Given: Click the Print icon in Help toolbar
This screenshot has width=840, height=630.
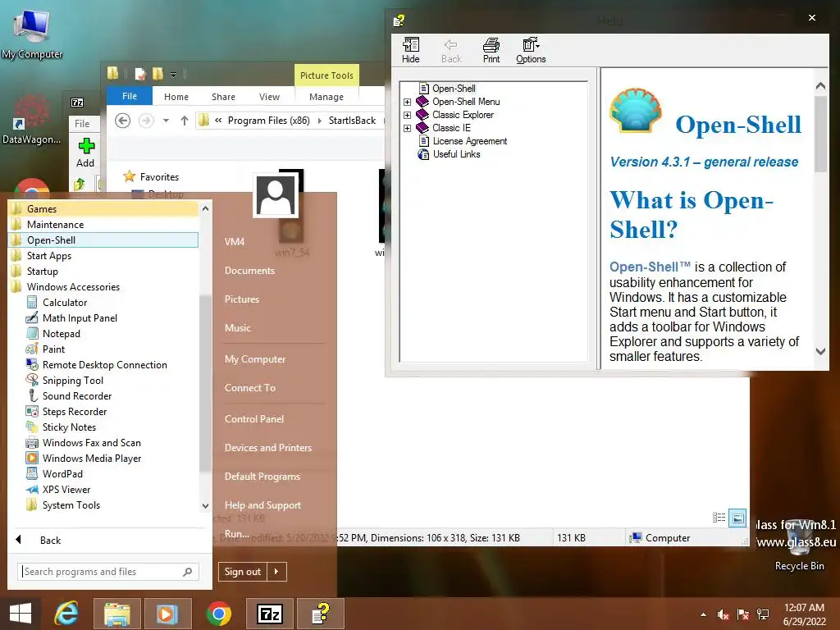Looking at the screenshot, I should [491, 51].
